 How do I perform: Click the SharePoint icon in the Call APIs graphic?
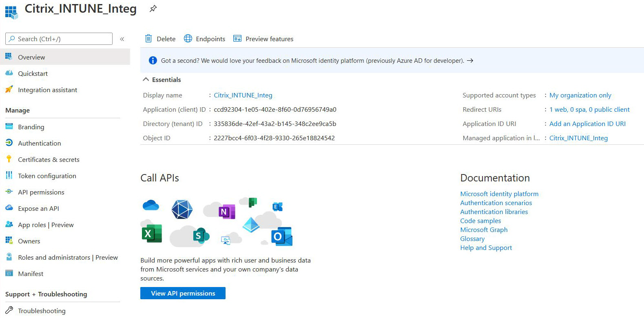[201, 235]
